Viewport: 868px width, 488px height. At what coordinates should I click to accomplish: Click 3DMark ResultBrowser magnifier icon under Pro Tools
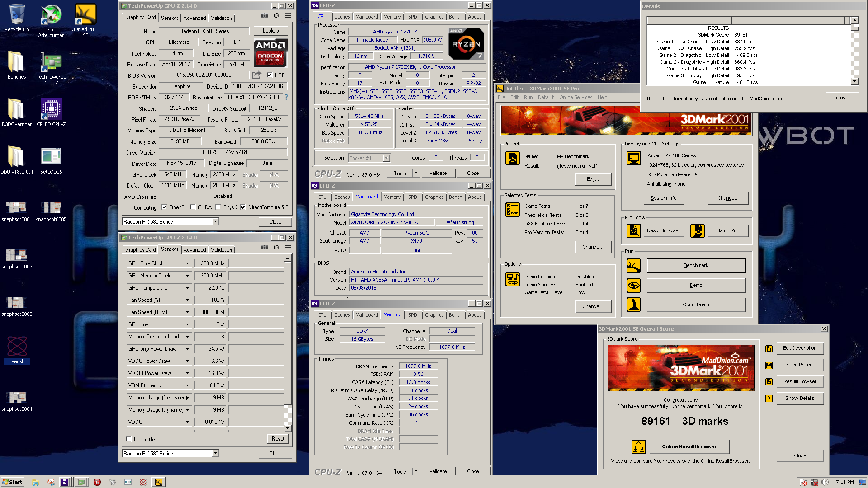click(634, 231)
